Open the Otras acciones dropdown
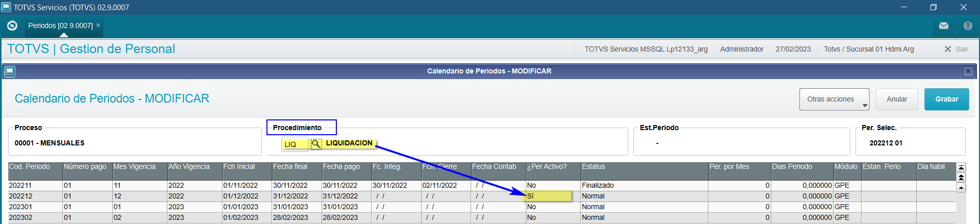This screenshot has height=224, width=980. (x=834, y=99)
